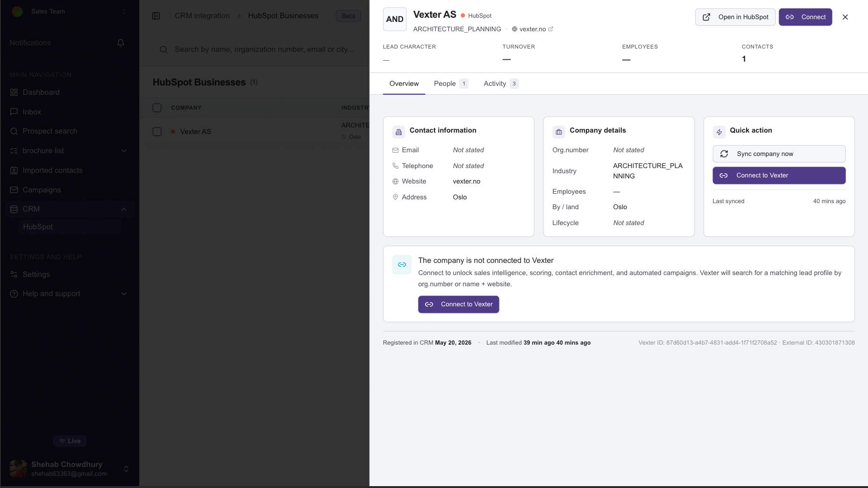
Task: Toggle the sidebar collapse icon
Action: click(156, 16)
